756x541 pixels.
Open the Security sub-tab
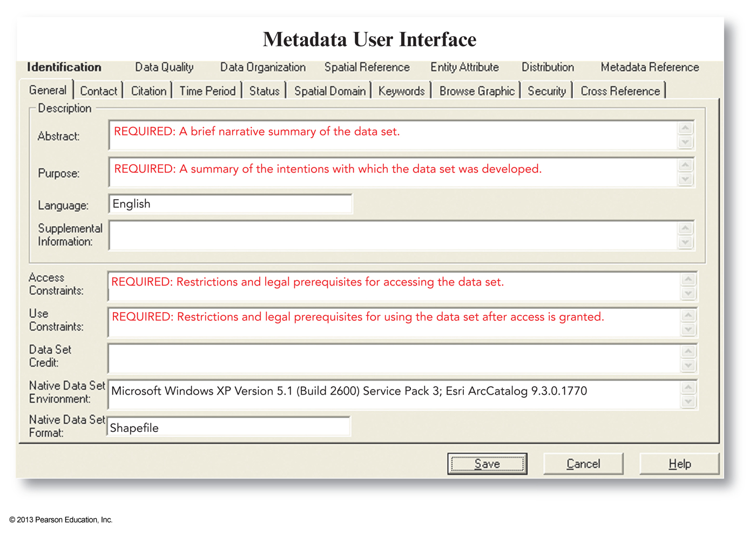point(546,91)
